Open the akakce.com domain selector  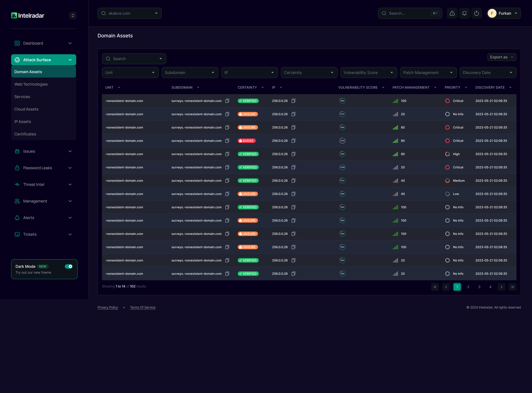pyautogui.click(x=130, y=13)
